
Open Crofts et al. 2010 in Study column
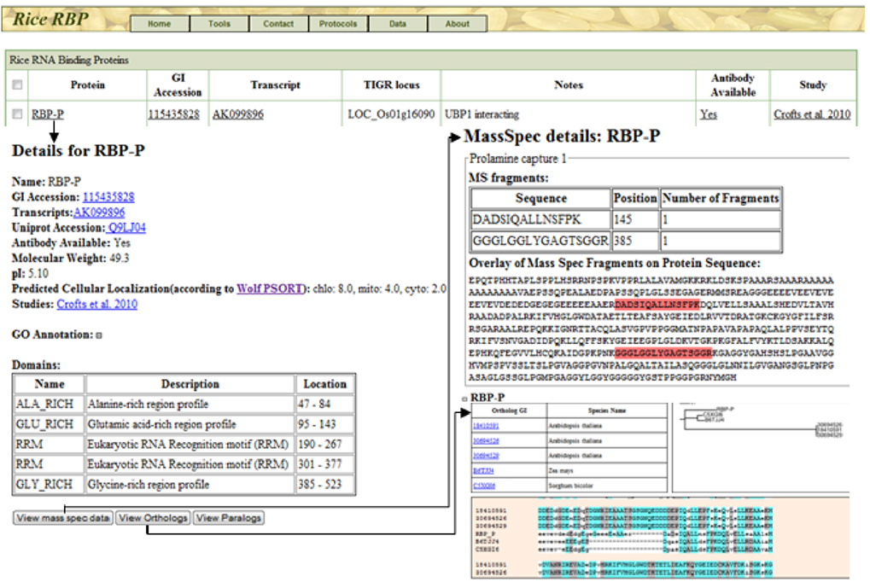point(812,114)
